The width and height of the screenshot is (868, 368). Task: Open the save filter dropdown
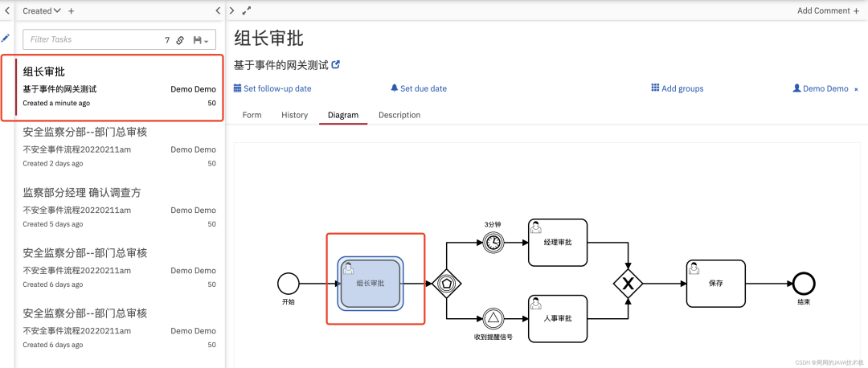coord(200,40)
